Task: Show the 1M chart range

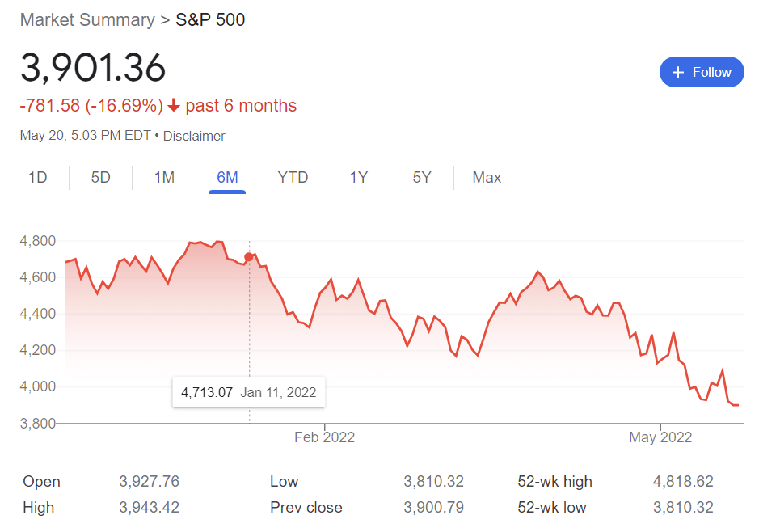Action: pyautogui.click(x=164, y=177)
